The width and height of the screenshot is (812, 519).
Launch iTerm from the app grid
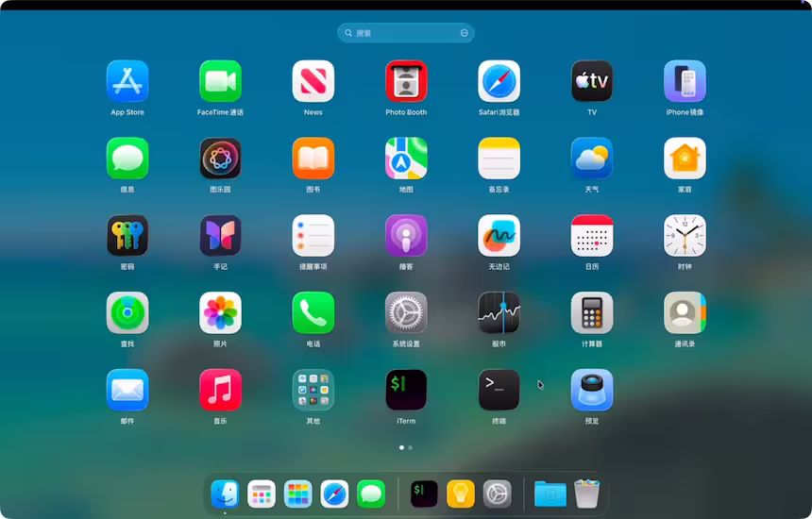click(406, 390)
